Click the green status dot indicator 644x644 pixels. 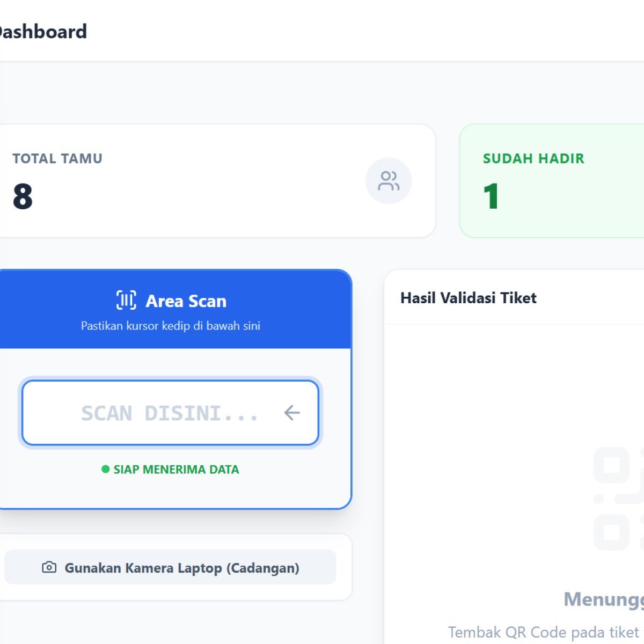tap(106, 470)
